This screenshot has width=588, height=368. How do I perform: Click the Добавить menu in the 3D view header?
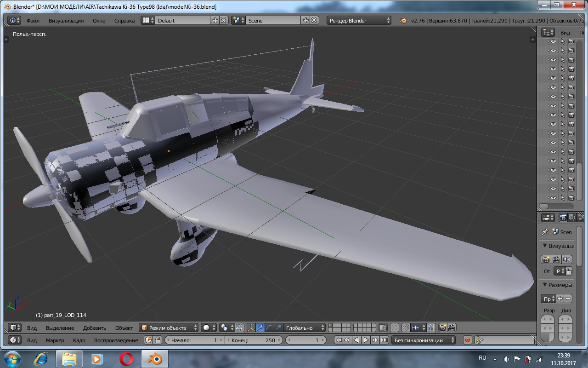(x=95, y=328)
